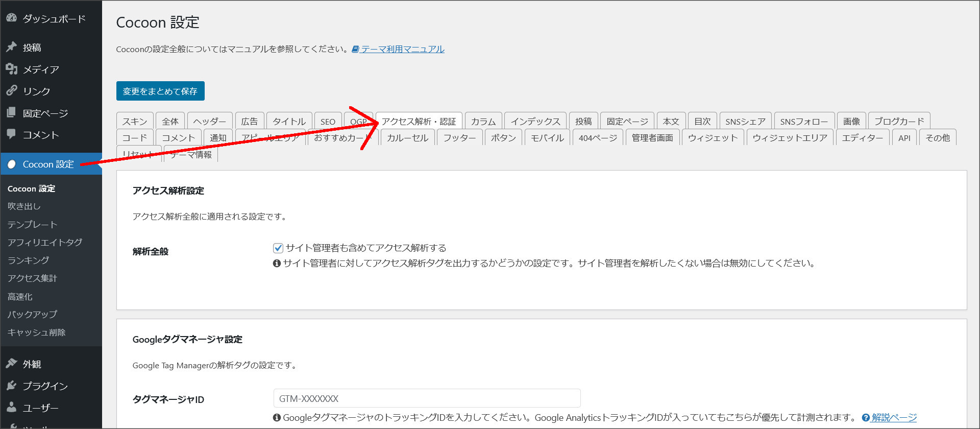Switch to the エディター tab
Viewport: 980px width, 429px height.
[863, 137]
